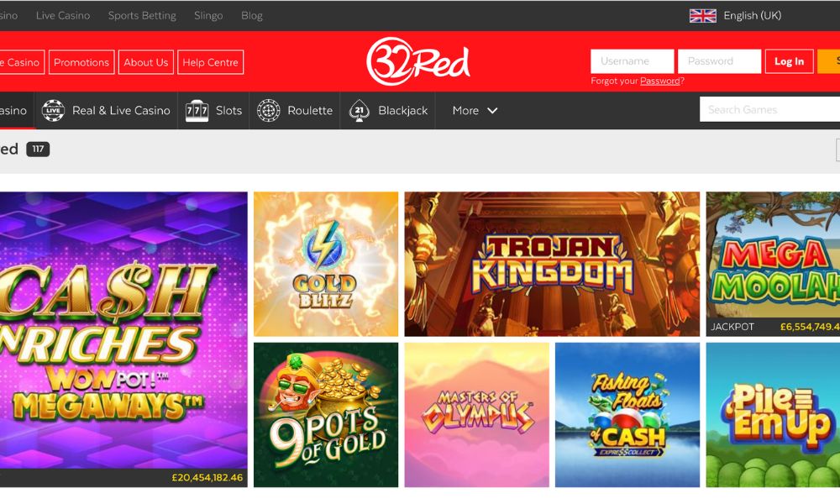Go to the Slingo section
Screen dimensions: 840x504
pos(208,15)
